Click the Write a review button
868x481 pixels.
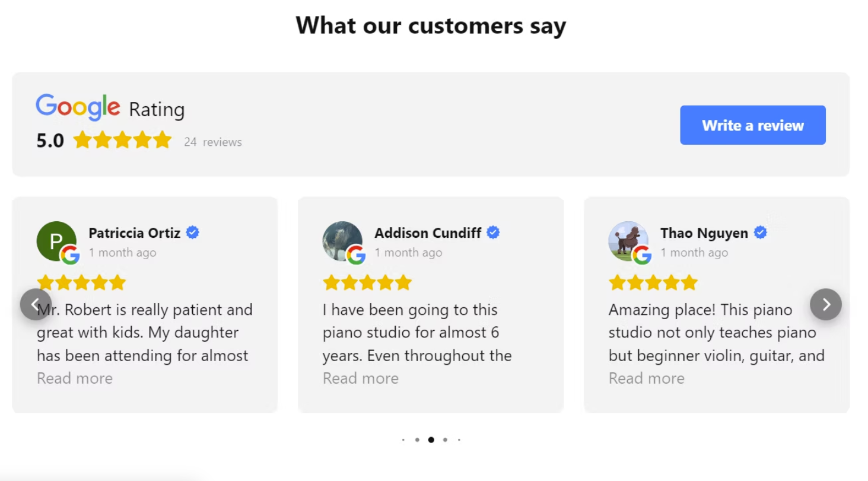click(x=753, y=125)
